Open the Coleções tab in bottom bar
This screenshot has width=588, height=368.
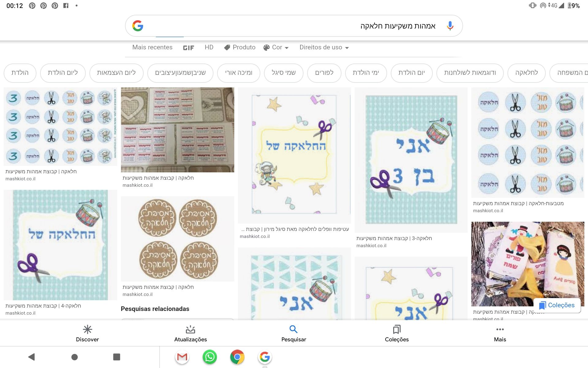[x=397, y=333]
